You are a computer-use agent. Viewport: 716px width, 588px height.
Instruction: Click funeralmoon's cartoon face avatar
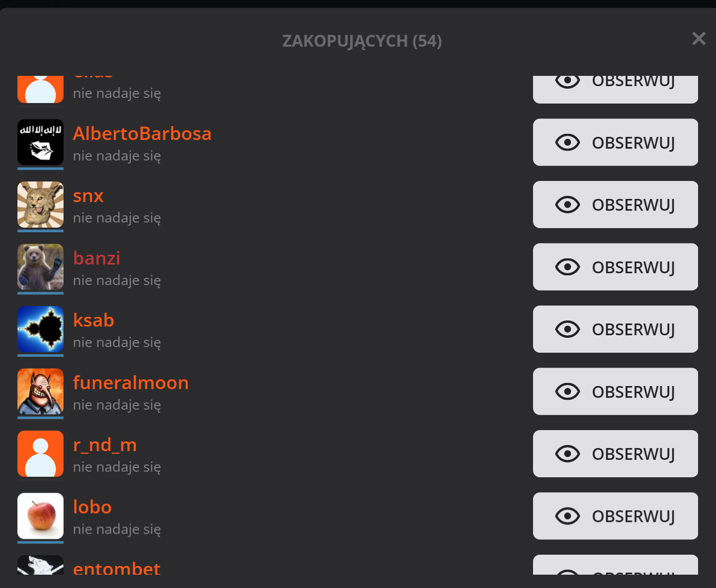(40, 392)
